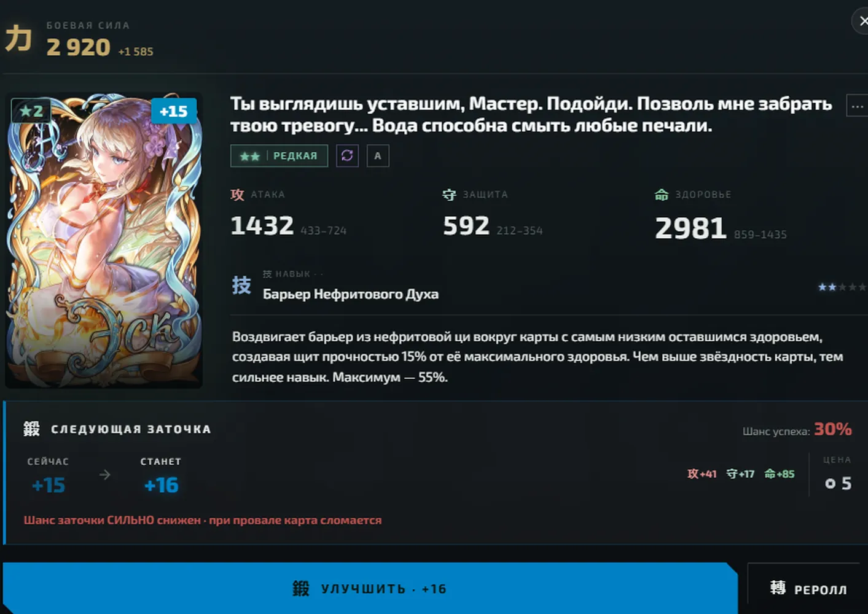Viewport: 868px width, 614px height.
Task: Click the red warning about card breaking
Action: 203,520
